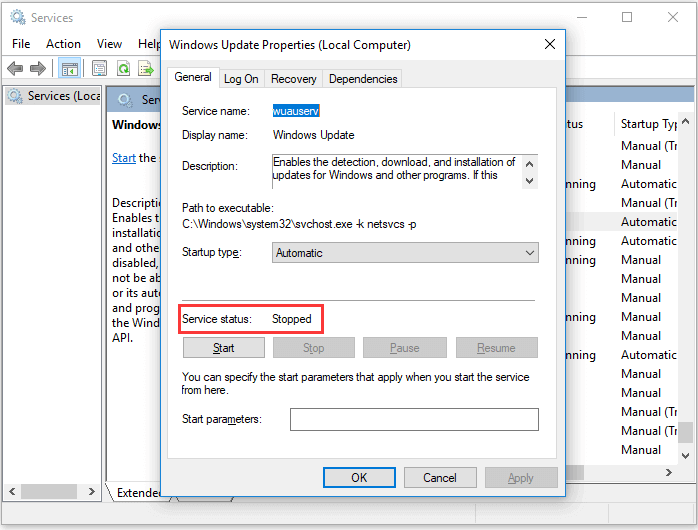Cancel the properties dialog

point(440,477)
